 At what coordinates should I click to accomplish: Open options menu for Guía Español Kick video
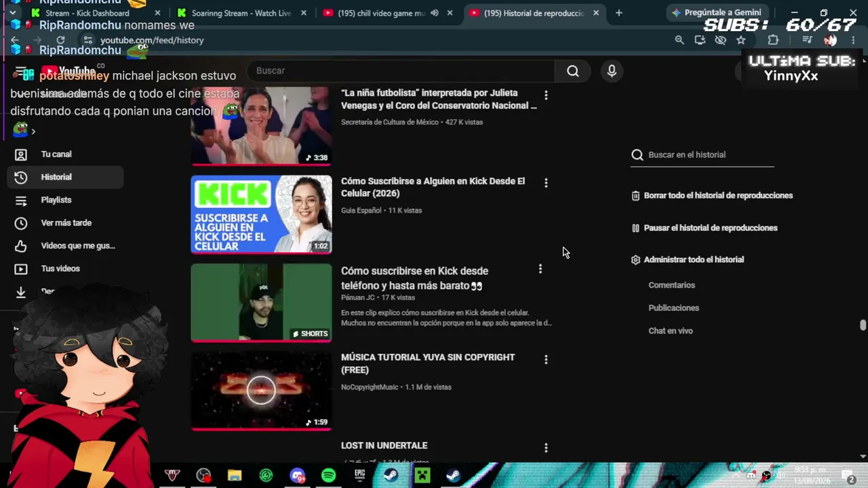click(546, 183)
